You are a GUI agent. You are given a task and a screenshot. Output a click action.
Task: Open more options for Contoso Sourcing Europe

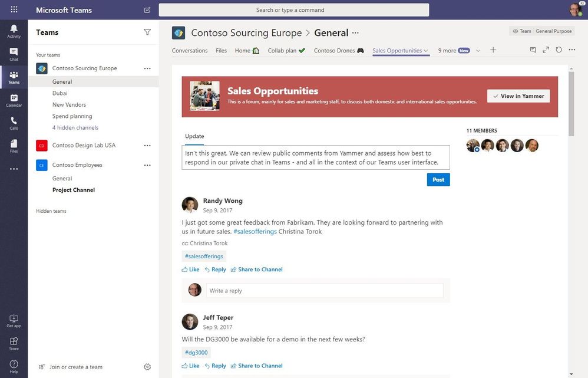pyautogui.click(x=147, y=68)
